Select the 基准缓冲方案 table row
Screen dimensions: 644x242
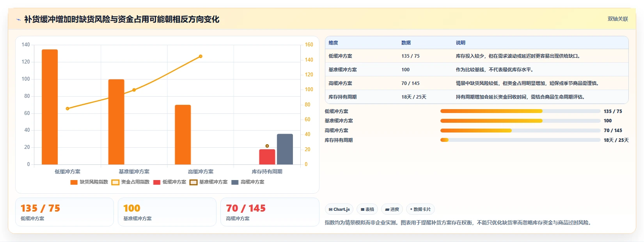(477, 70)
